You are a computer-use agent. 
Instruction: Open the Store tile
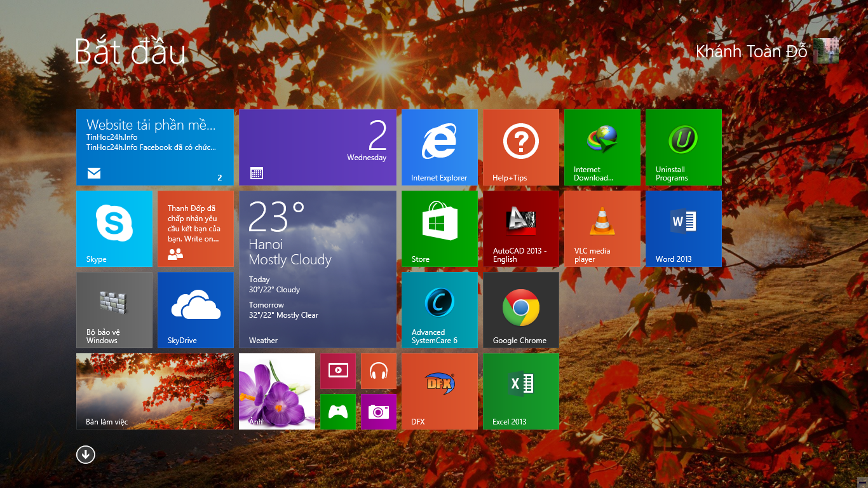(439, 228)
